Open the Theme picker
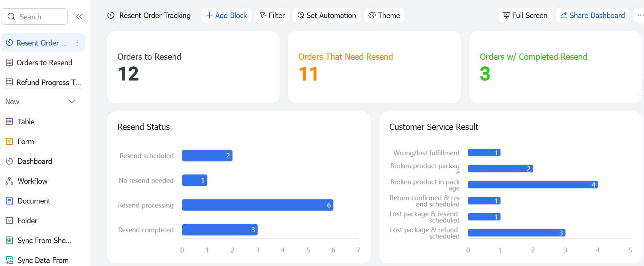 tap(384, 15)
